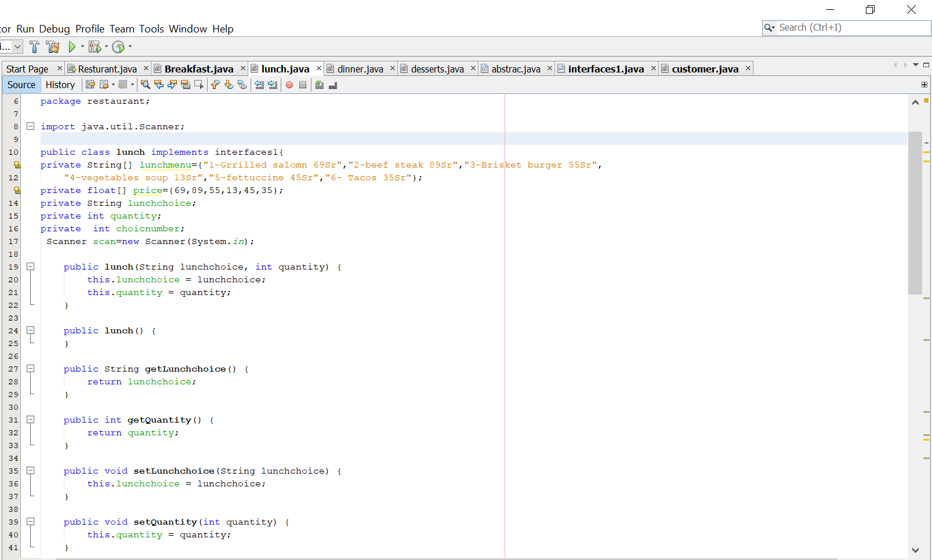Toggle Source view button

pos(21,85)
